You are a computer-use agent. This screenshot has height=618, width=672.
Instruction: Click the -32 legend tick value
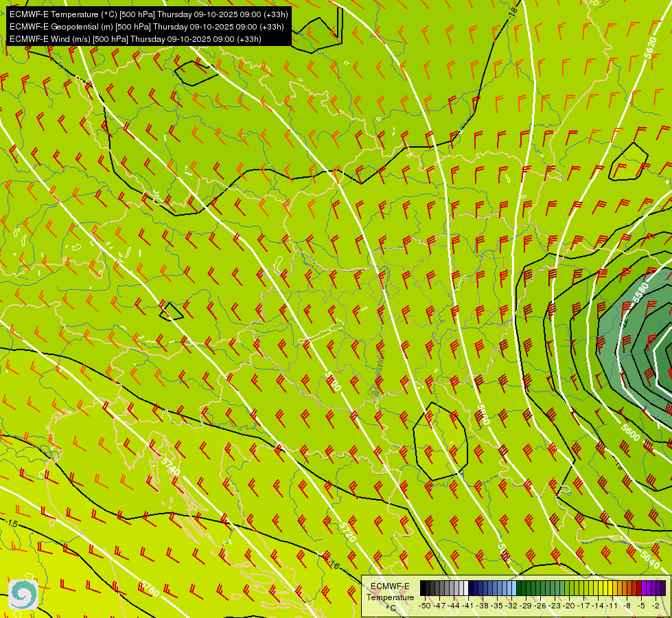pos(511,606)
